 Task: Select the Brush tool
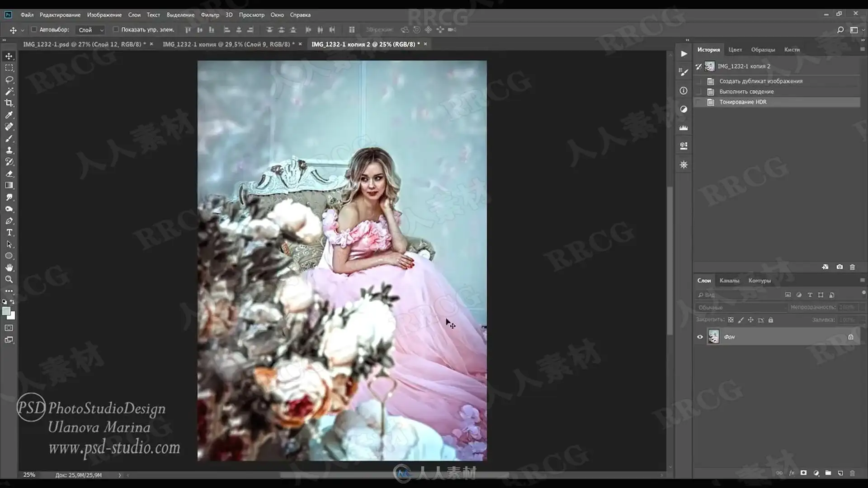(9, 138)
